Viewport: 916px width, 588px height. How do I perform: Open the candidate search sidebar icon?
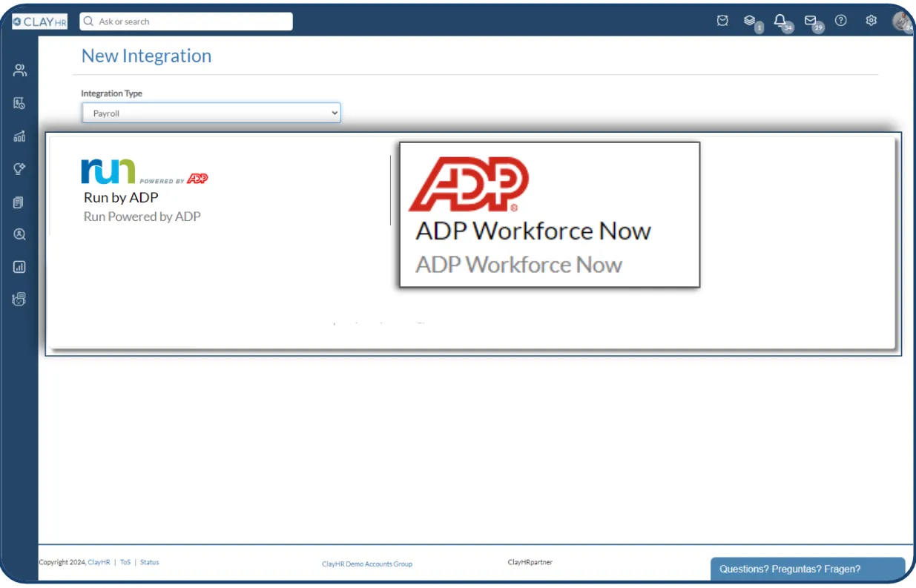[20, 234]
